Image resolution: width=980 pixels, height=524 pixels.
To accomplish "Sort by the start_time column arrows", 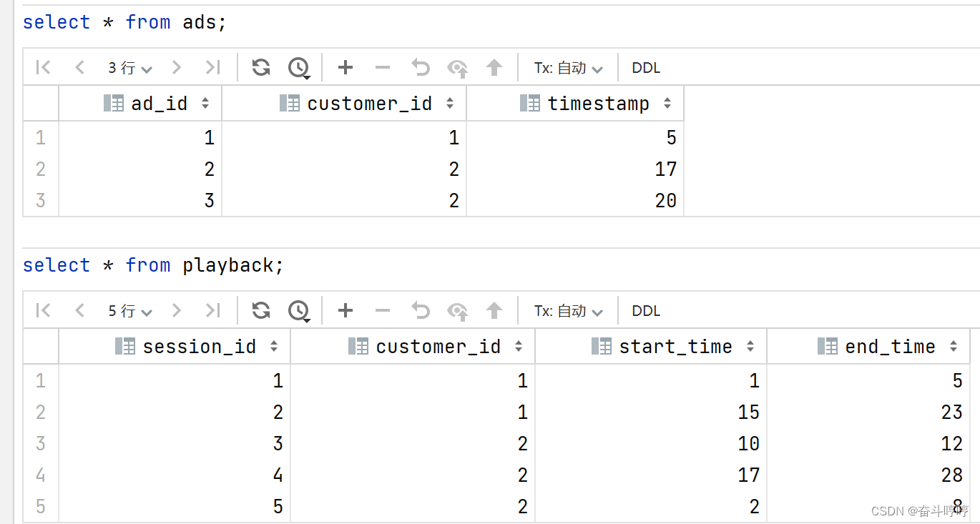I will click(x=750, y=347).
